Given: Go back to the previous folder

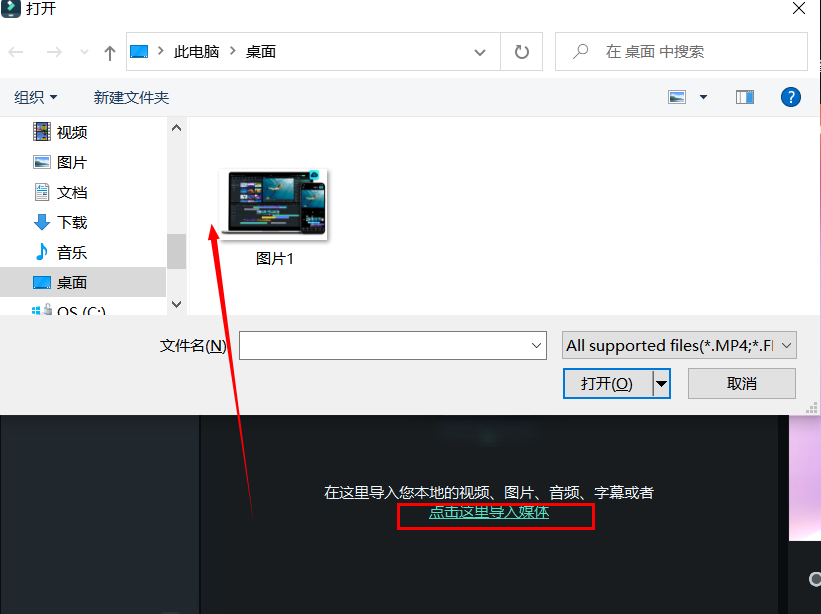Looking at the screenshot, I should (17, 51).
